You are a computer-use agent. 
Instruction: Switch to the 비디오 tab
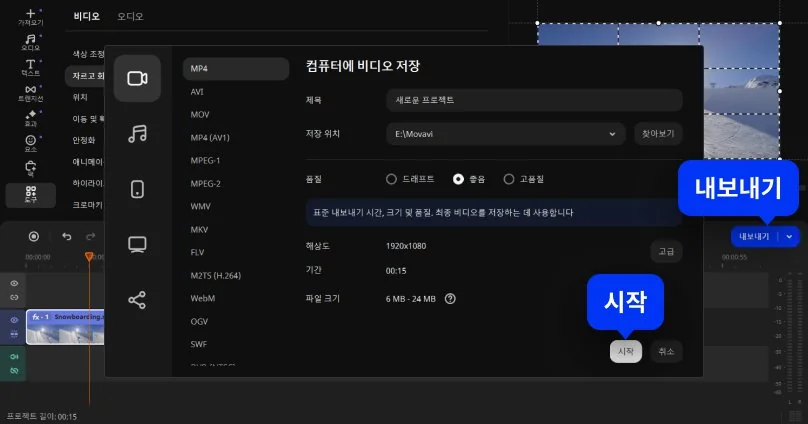[x=87, y=16]
